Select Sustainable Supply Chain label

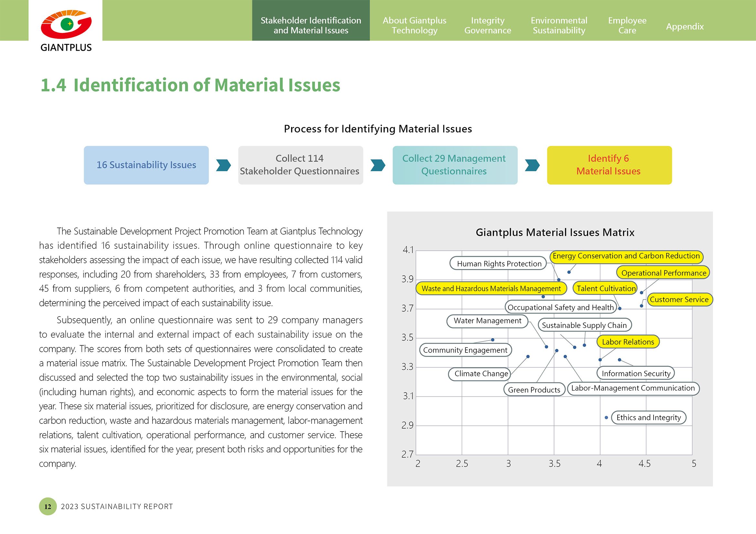click(x=585, y=325)
